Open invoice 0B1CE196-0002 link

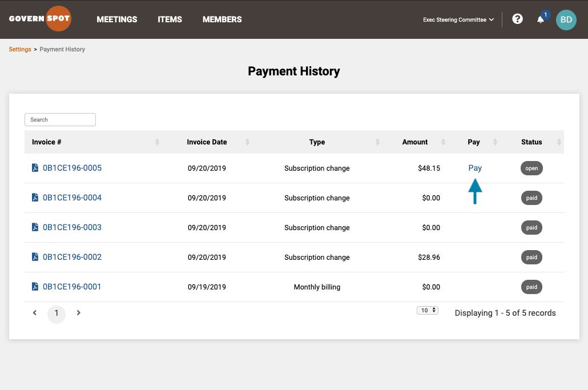click(x=72, y=256)
